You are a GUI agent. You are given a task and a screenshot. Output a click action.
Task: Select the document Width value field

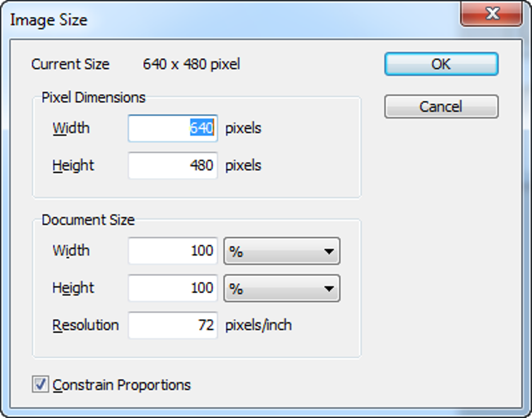[x=172, y=251]
